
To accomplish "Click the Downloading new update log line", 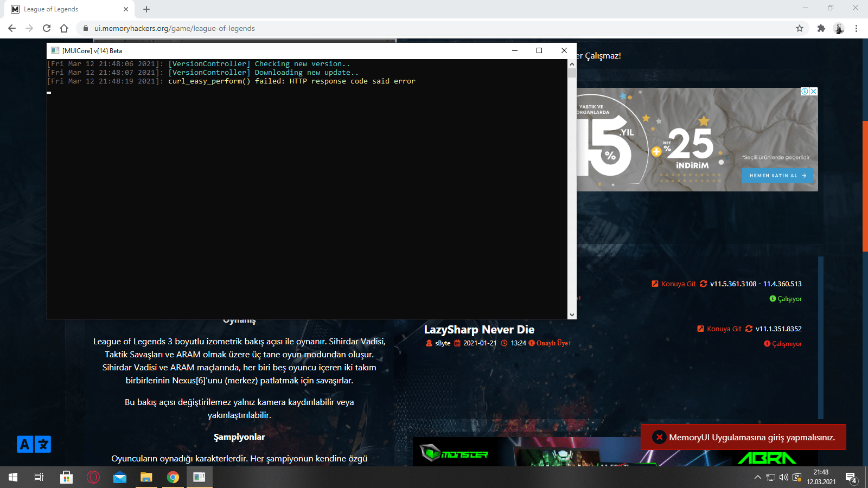I will 203,73.
